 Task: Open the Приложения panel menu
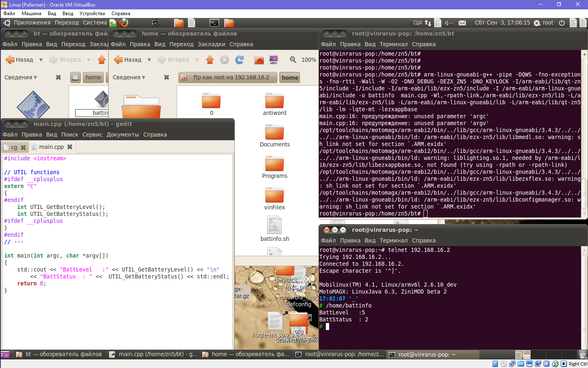point(32,23)
